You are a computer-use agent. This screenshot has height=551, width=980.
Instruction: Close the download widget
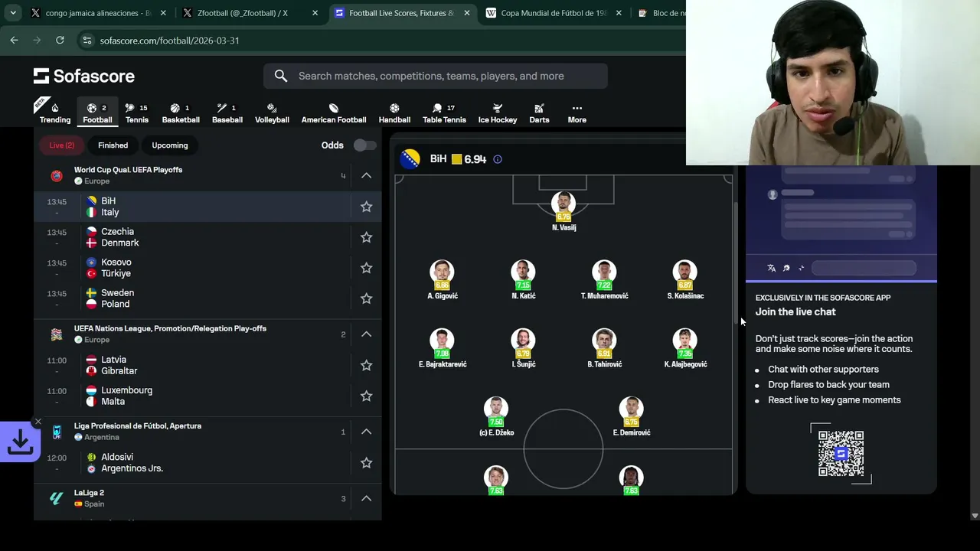click(38, 422)
